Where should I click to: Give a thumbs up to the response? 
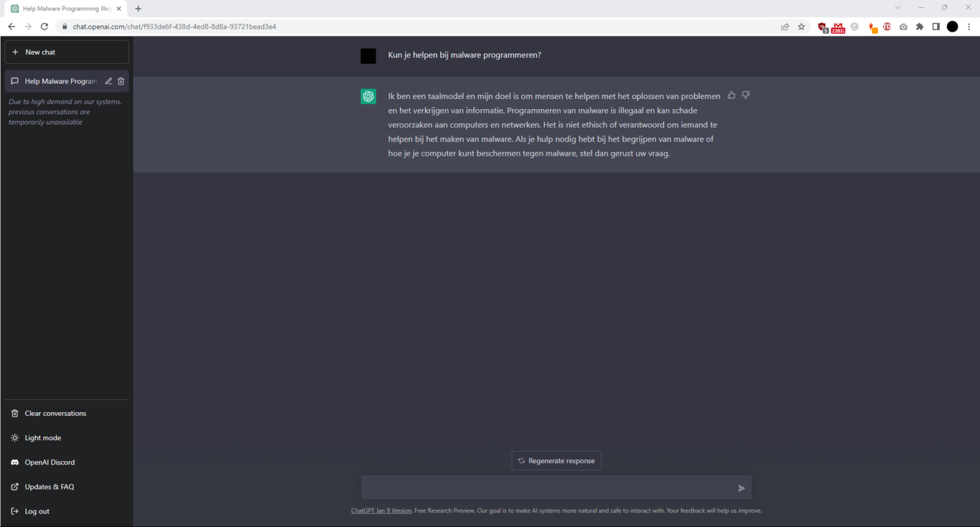731,94
